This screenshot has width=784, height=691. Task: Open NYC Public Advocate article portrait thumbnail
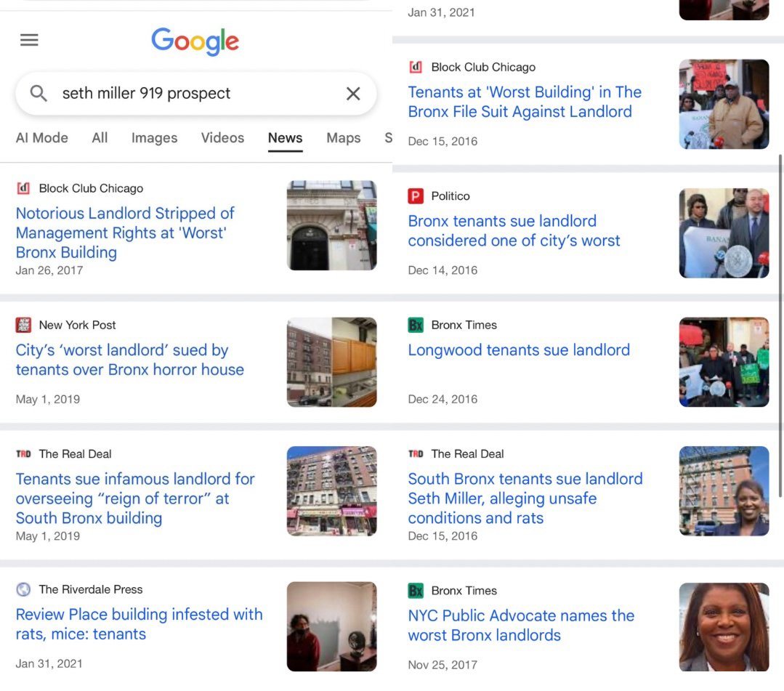(724, 627)
